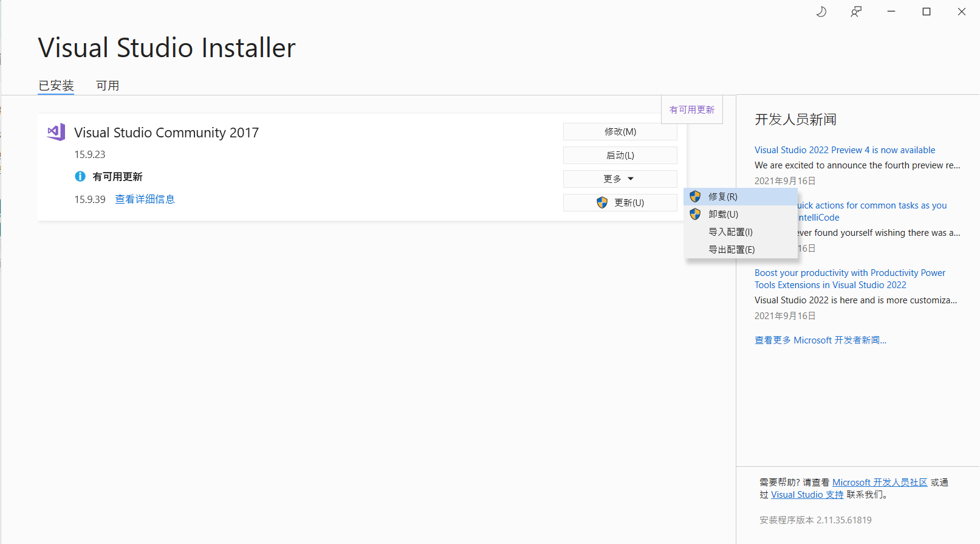Screen dimensions: 980x544
Task: Click the blue info icon beside 有可用更新
Action: (80, 176)
